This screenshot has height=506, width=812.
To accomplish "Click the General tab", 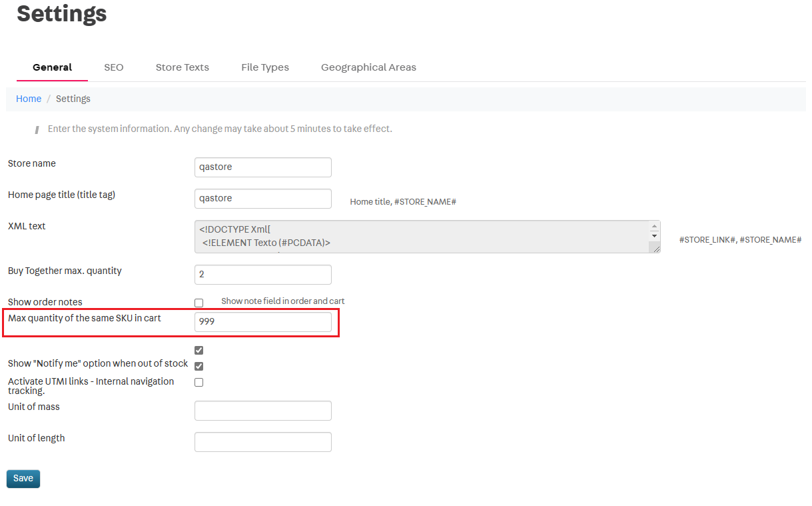I will 52,67.
